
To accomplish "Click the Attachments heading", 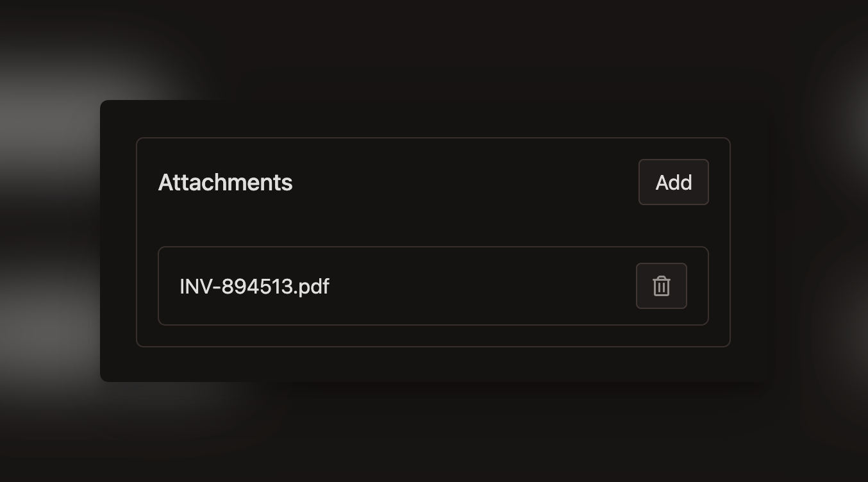I will coord(225,183).
